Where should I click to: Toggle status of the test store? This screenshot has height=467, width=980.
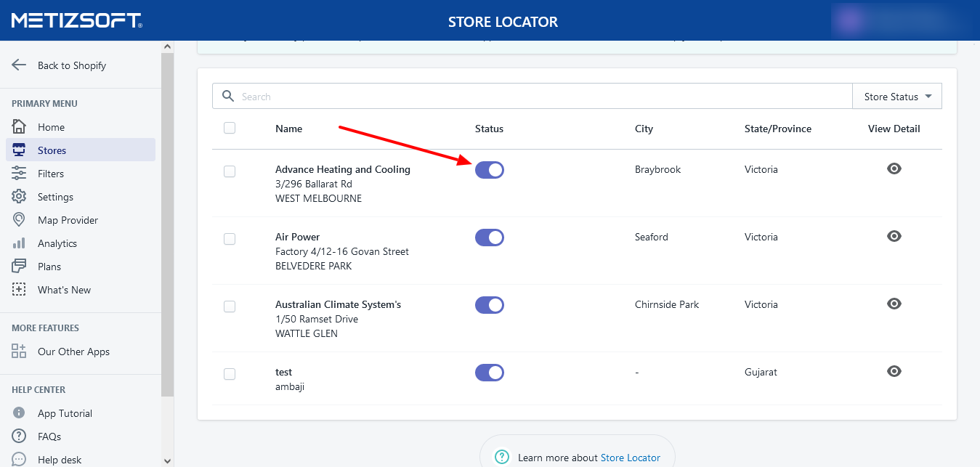click(x=489, y=373)
